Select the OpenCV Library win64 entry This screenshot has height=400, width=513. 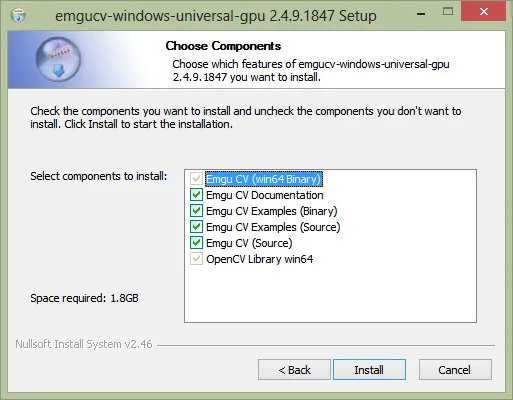(x=259, y=259)
